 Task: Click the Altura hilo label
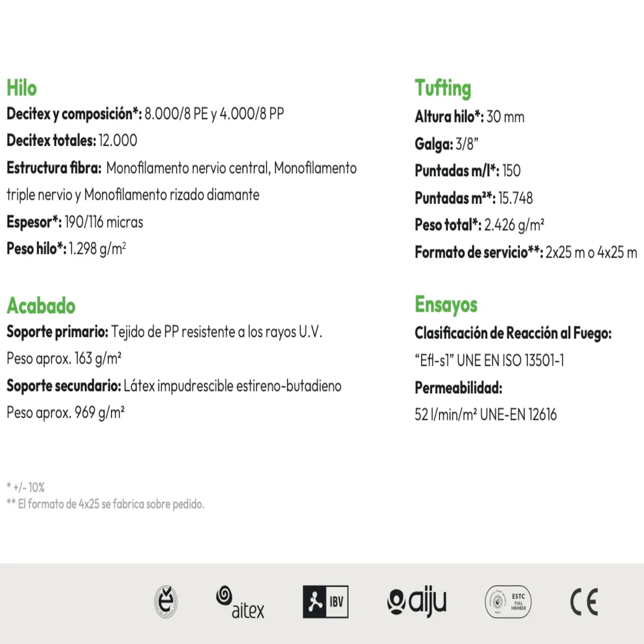[x=449, y=117]
